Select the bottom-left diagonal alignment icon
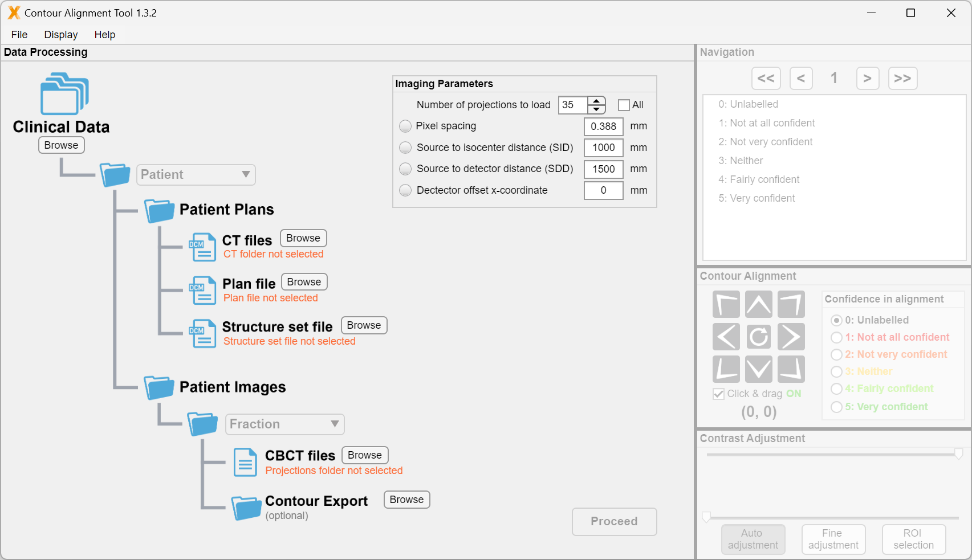 click(726, 369)
